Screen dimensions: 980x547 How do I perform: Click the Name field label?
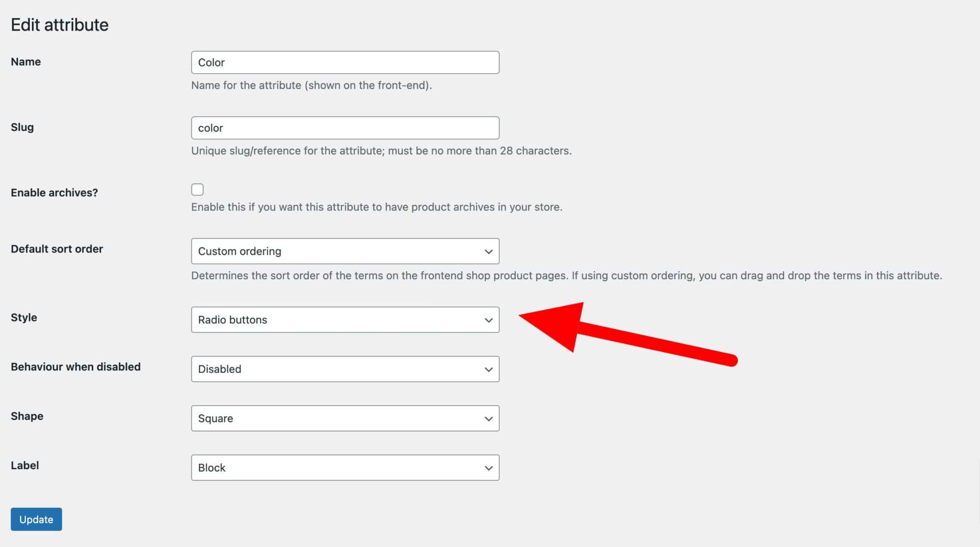25,61
